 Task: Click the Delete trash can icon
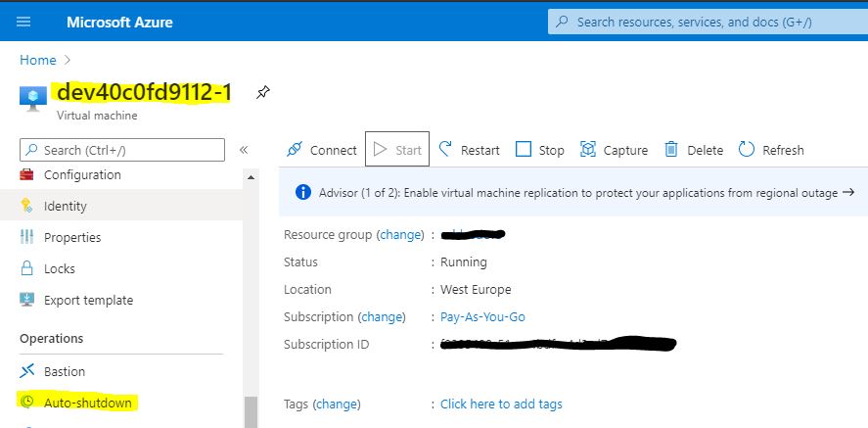[671, 150]
